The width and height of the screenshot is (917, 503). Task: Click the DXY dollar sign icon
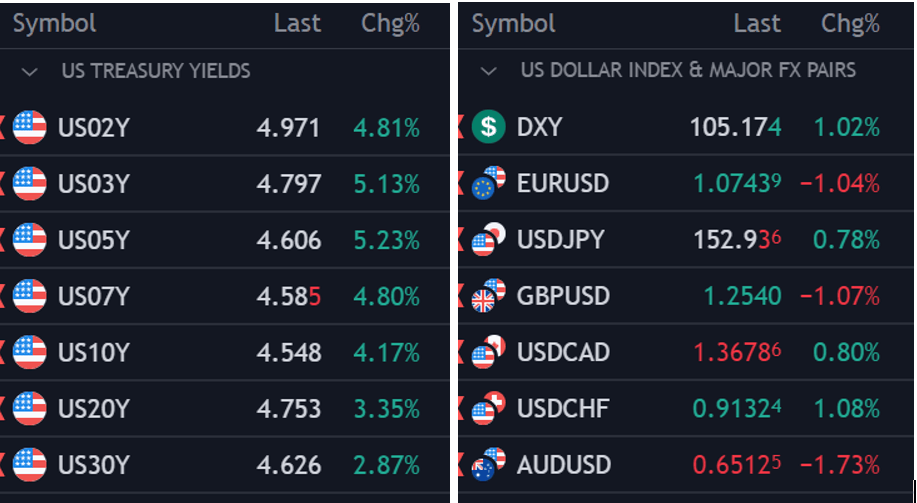coord(488,127)
